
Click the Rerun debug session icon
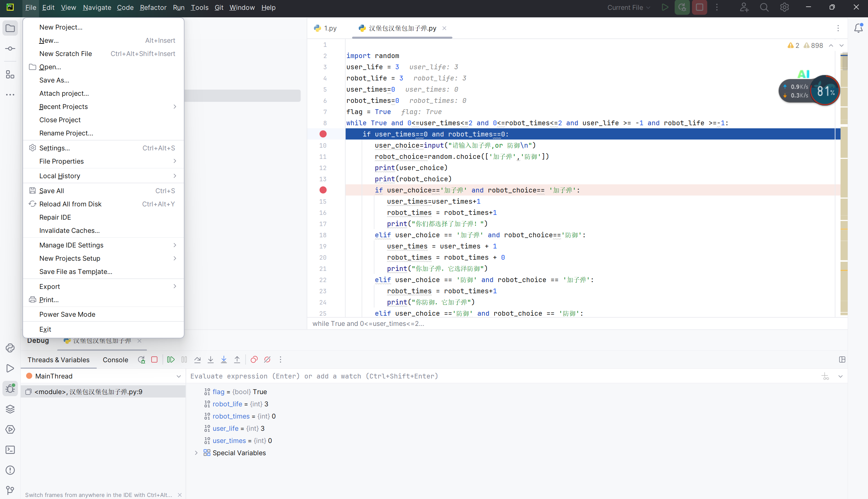pyautogui.click(x=141, y=359)
